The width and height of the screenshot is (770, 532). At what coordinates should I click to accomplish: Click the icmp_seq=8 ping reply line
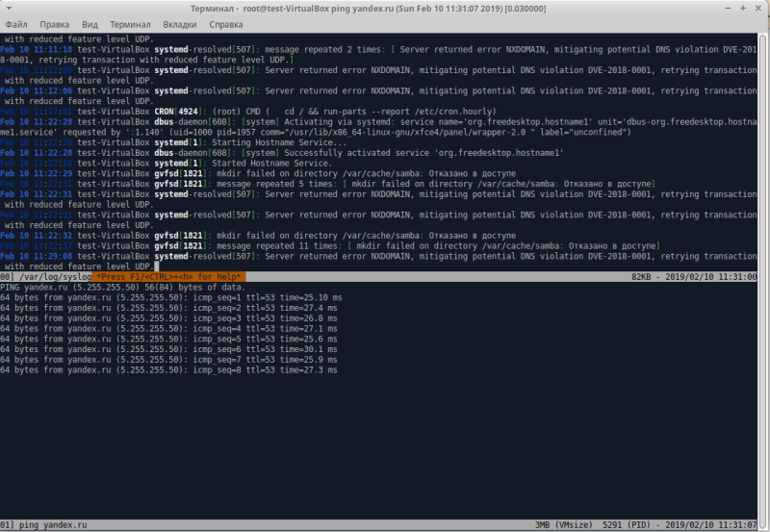[x=168, y=370]
